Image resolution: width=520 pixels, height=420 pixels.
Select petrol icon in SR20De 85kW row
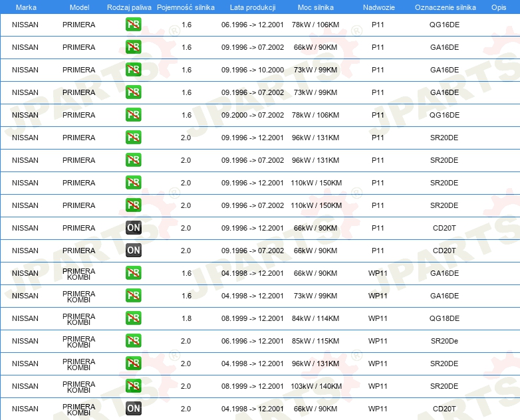point(133,341)
